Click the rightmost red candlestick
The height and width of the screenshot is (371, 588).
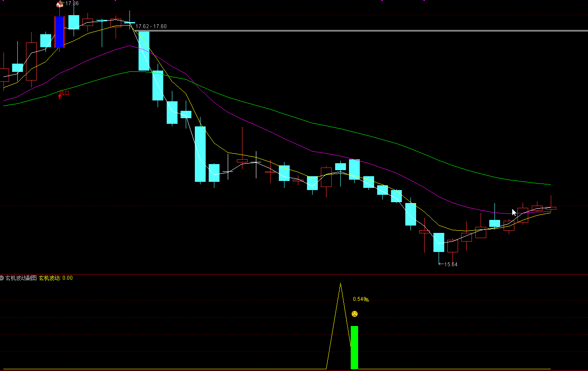tap(551, 208)
